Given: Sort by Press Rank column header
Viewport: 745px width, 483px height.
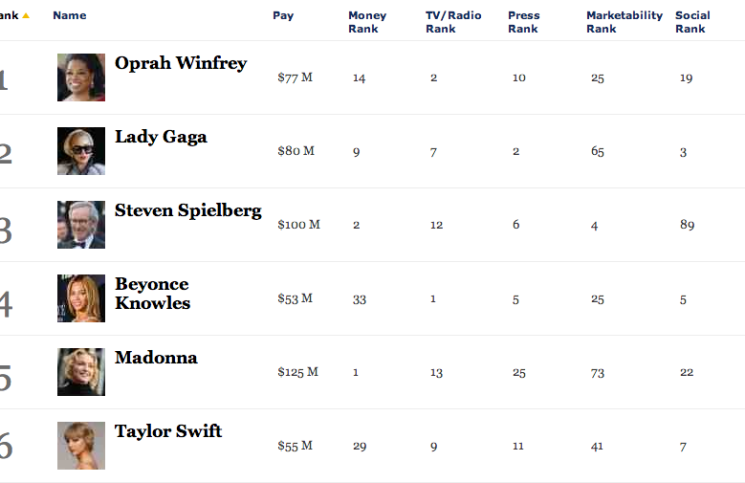Looking at the screenshot, I should tap(523, 22).
